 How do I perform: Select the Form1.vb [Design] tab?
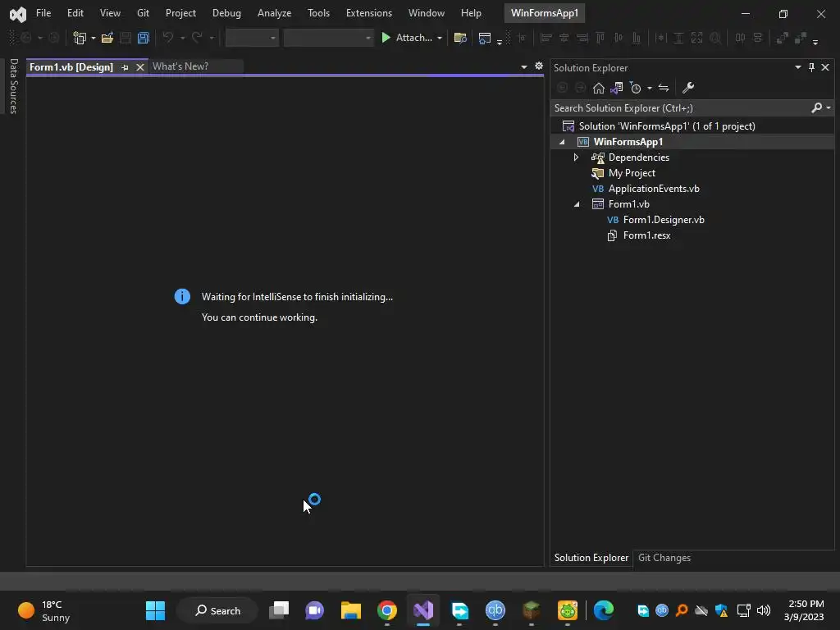[71, 67]
